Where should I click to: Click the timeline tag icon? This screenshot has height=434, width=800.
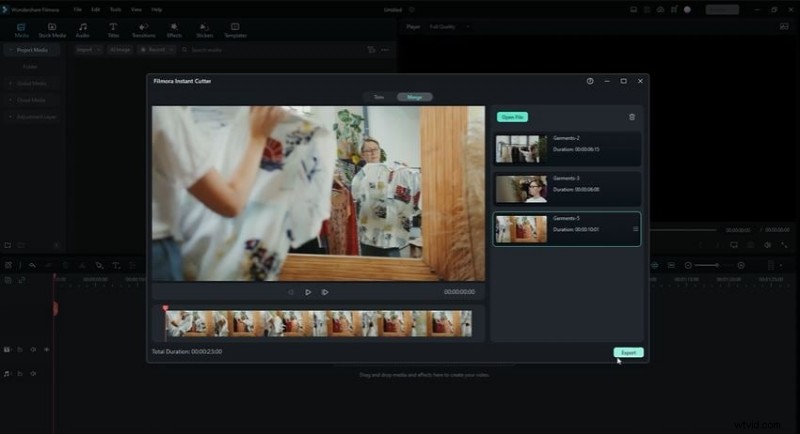(99, 265)
